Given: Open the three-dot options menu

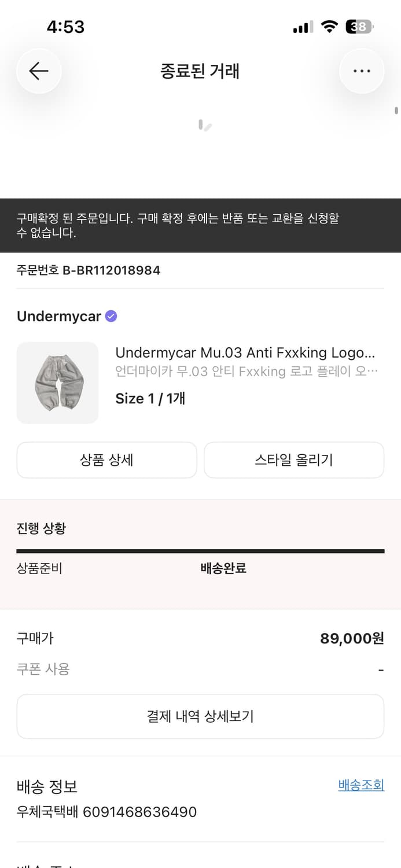Looking at the screenshot, I should coord(362,71).
